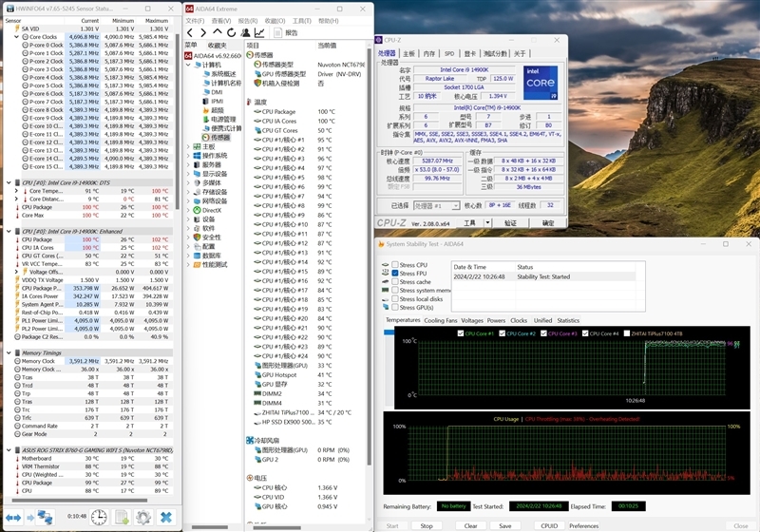This screenshot has width=760, height=532.
Task: Click HWiNFO blue X close sensors icon
Action: (166, 516)
